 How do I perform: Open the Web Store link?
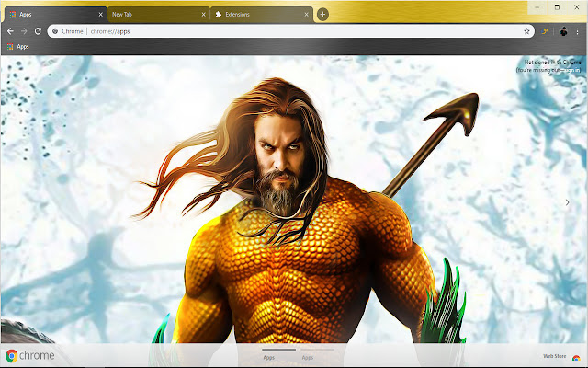(x=561, y=356)
